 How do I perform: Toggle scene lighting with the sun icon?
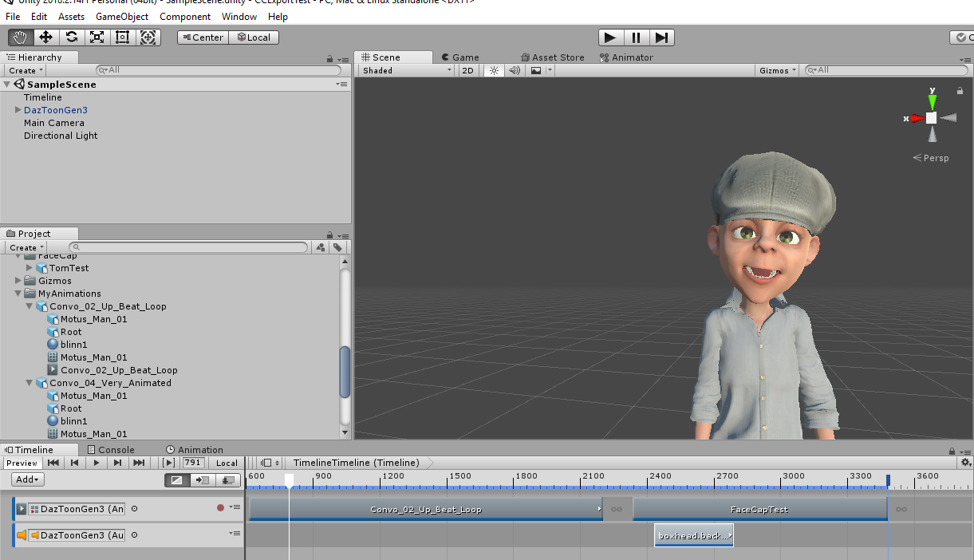click(x=494, y=70)
